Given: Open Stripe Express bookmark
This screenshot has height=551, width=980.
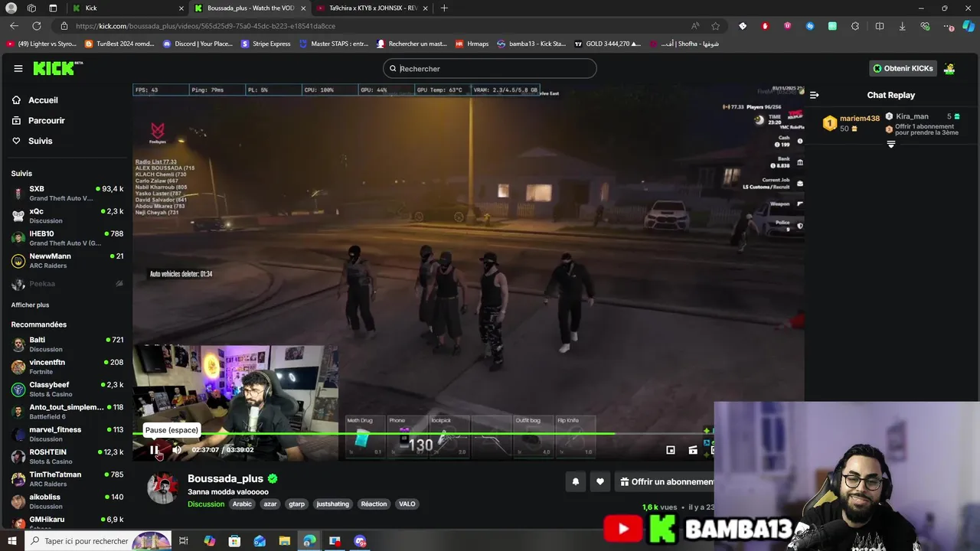Looking at the screenshot, I should [266, 44].
